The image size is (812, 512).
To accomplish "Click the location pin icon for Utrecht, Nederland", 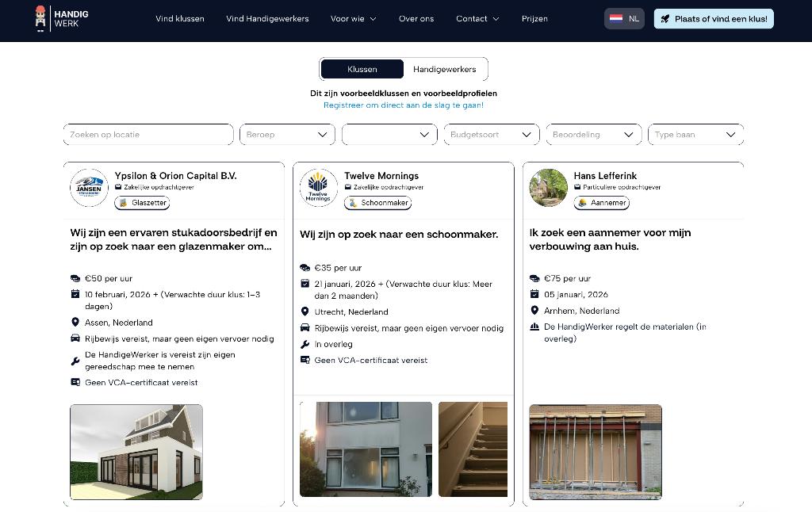I will tap(304, 311).
